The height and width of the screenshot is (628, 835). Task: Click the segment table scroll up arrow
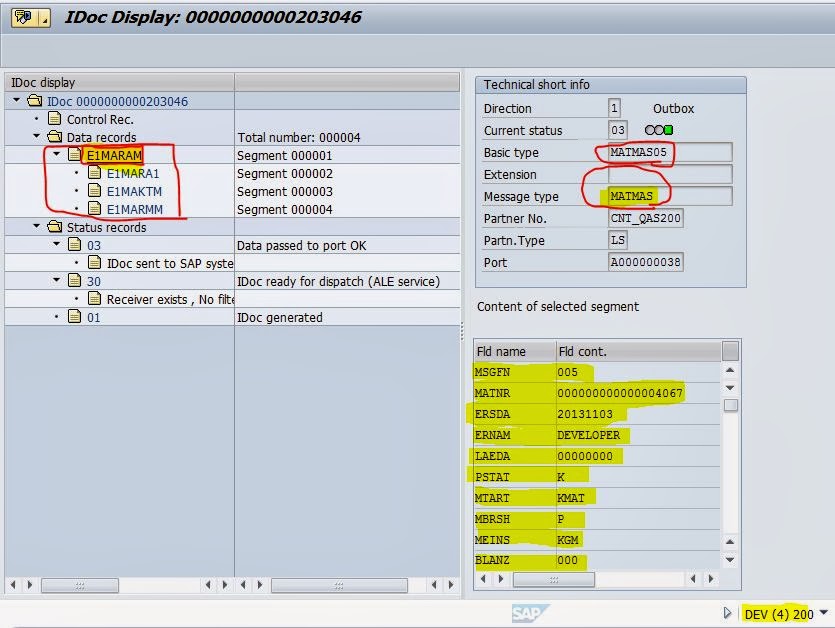(x=730, y=370)
